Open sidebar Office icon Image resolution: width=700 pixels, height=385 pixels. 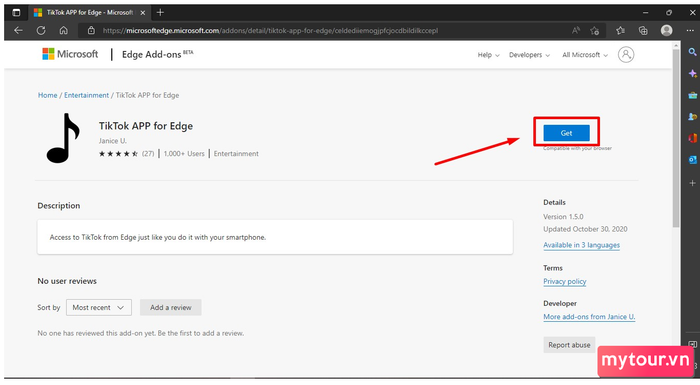[x=692, y=138]
